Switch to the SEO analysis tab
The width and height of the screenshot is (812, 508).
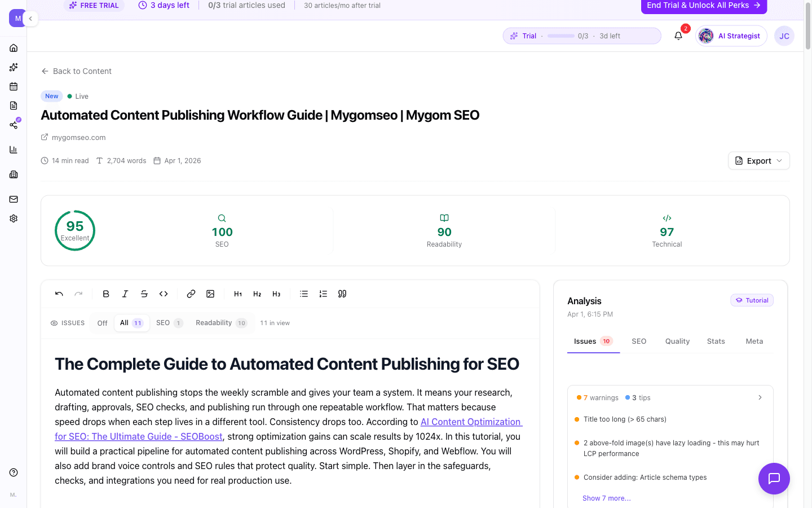point(639,341)
